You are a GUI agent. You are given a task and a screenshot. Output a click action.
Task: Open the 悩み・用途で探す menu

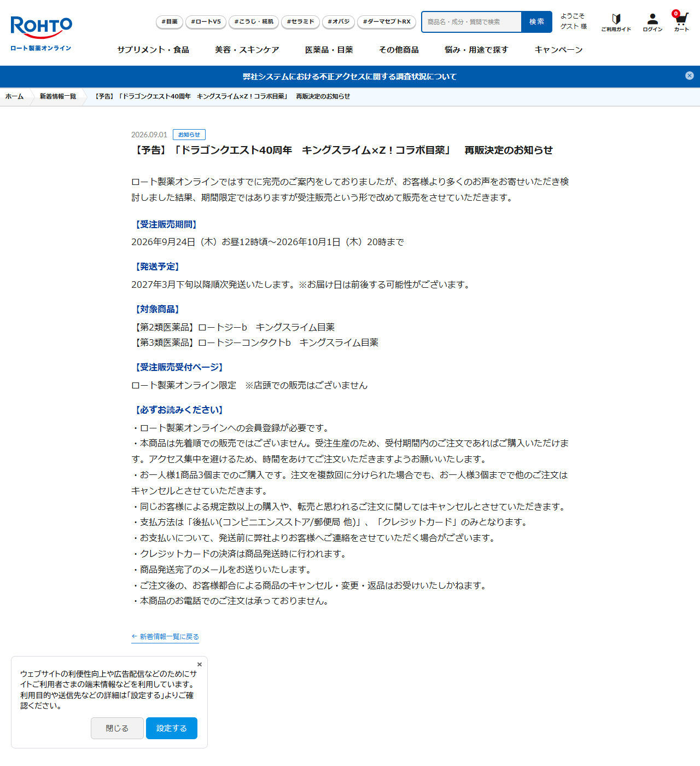(x=477, y=50)
